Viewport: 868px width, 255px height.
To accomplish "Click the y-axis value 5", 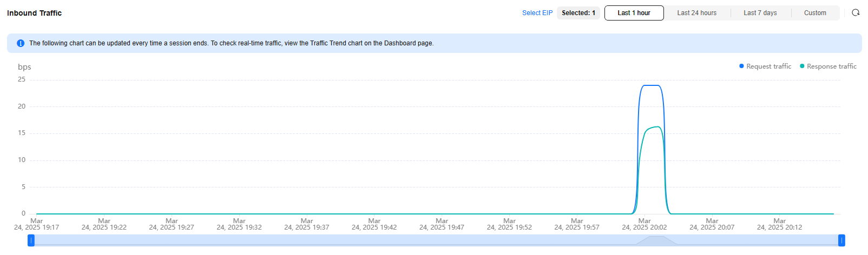I will pos(23,187).
